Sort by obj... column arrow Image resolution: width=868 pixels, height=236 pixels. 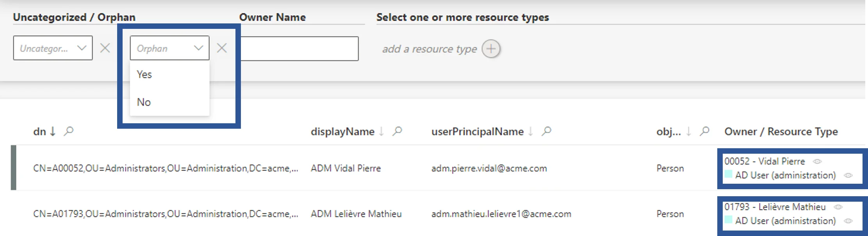point(689,131)
